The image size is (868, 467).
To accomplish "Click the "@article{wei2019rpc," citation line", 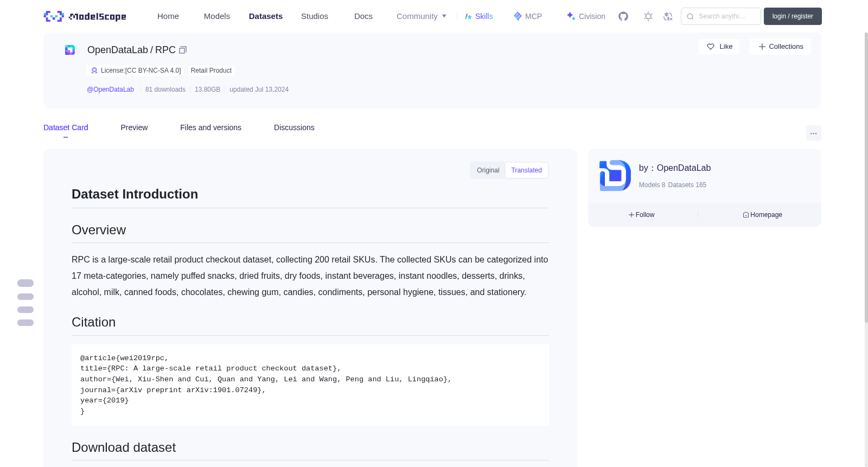I will 124,358.
